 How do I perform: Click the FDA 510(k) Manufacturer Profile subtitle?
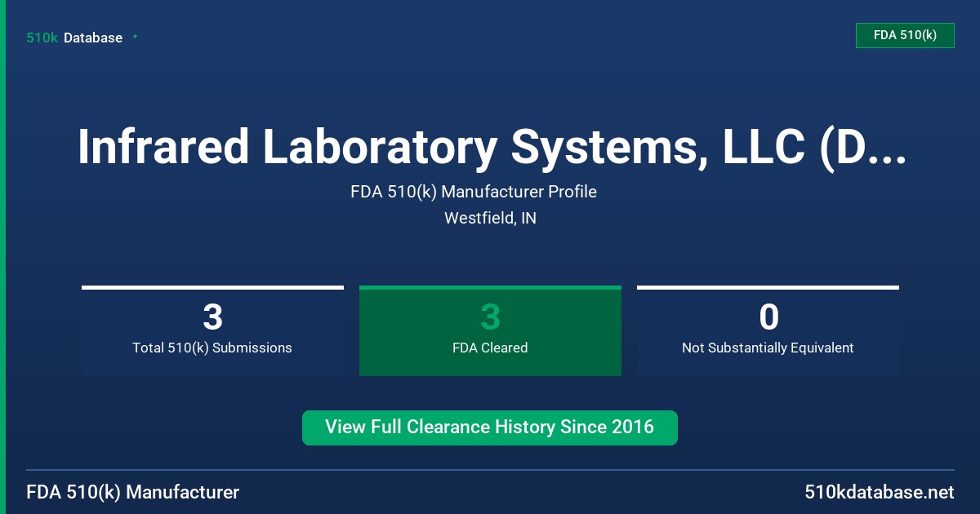coord(474,192)
